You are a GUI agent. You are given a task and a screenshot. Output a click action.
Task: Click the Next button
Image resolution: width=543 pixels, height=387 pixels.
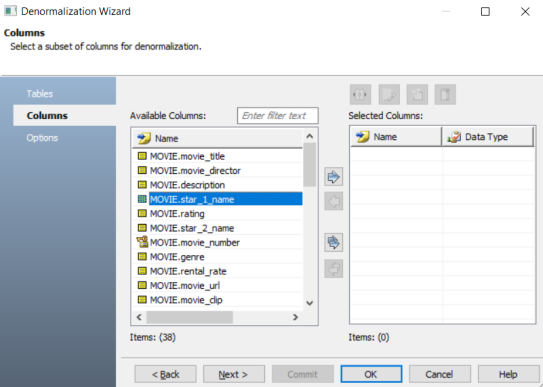tap(234, 374)
